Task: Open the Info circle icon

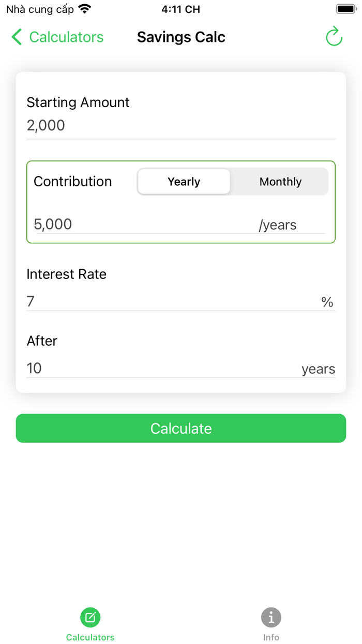Action: [271, 617]
